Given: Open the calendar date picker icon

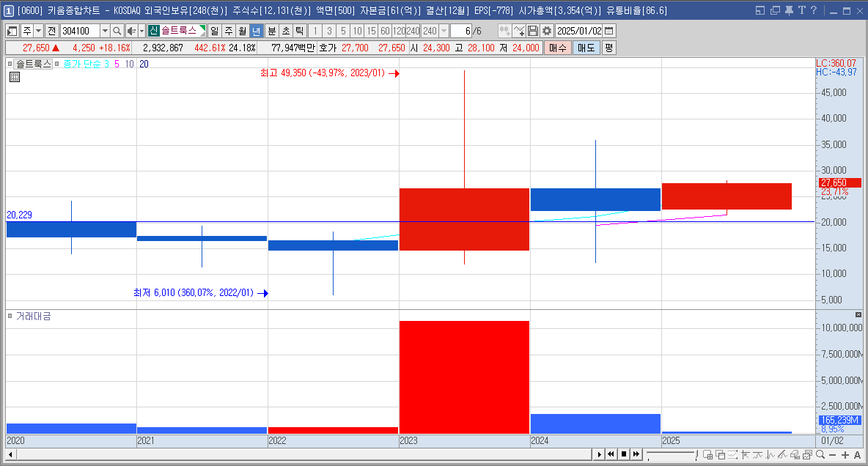Looking at the screenshot, I should tap(609, 31).
